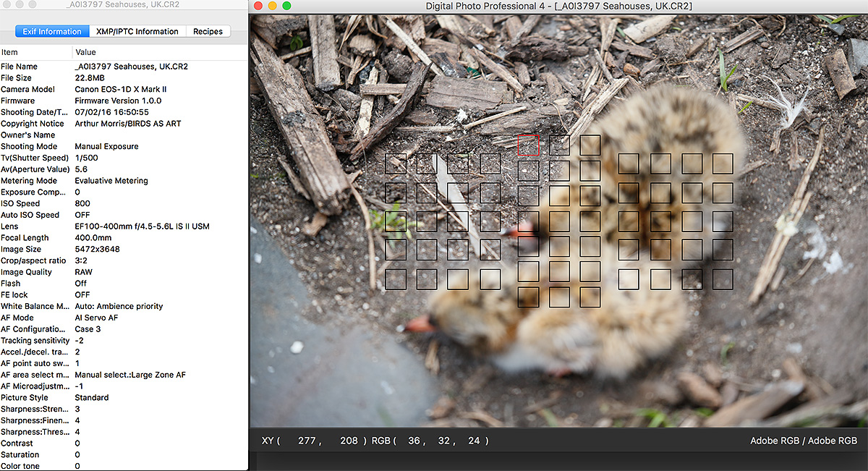
Task: Click the Firmware Version 1.0.0 value
Action: point(119,101)
